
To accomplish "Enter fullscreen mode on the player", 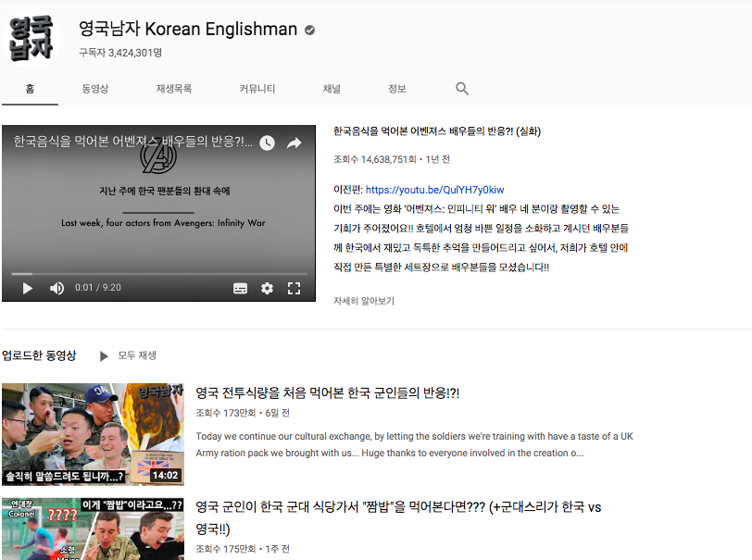I will (294, 288).
